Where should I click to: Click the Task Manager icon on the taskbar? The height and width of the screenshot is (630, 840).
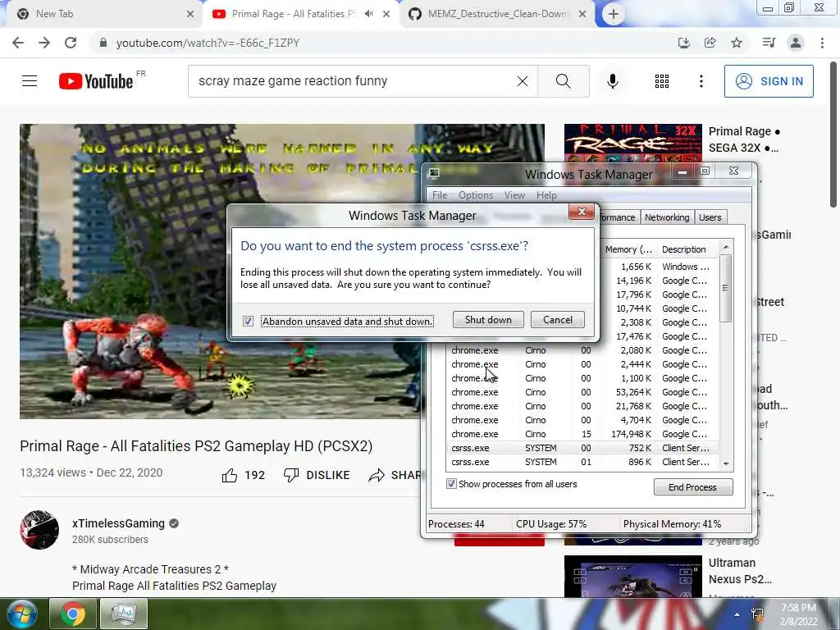124,614
